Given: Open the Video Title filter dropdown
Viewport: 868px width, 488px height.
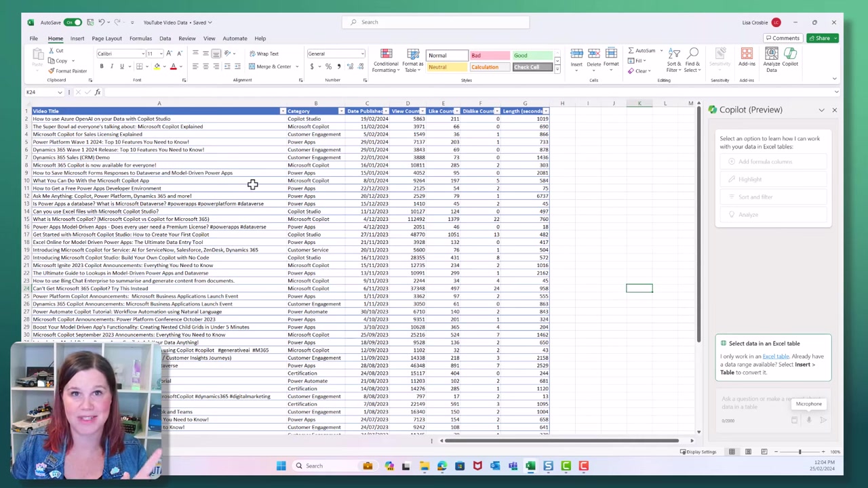Looking at the screenshot, I should (x=282, y=111).
